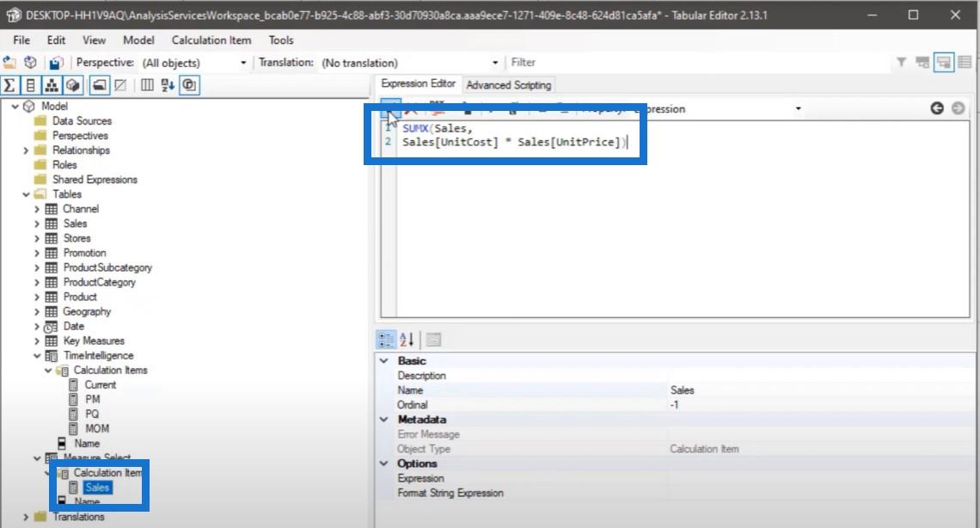Image resolution: width=980 pixels, height=528 pixels.
Task: Open the Model menu
Action: coord(138,40)
